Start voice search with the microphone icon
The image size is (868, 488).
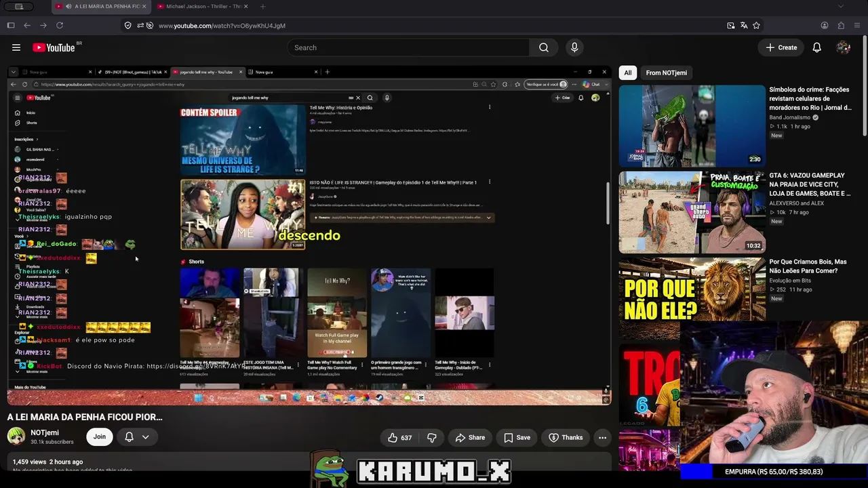pos(574,47)
